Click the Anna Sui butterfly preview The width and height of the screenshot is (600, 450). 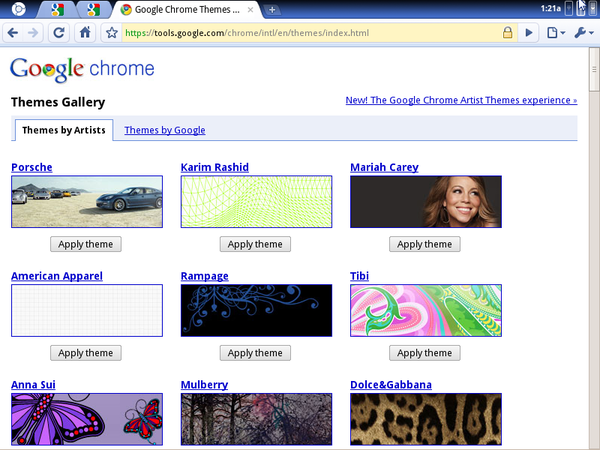coord(87,419)
